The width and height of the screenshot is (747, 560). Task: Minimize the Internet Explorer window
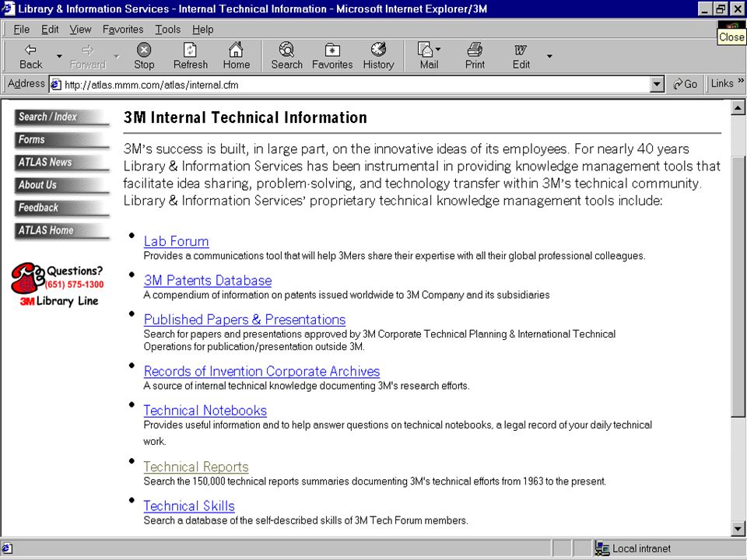pos(706,9)
